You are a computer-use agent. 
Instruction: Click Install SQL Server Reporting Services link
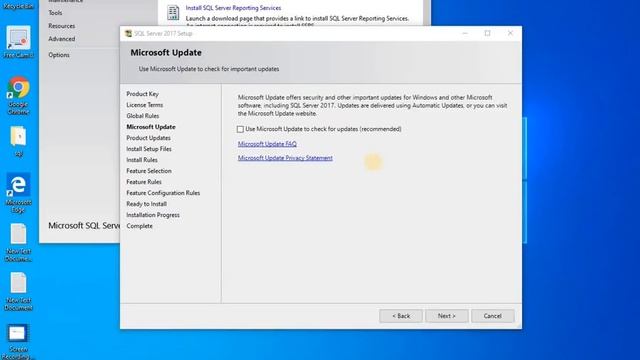pos(233,8)
